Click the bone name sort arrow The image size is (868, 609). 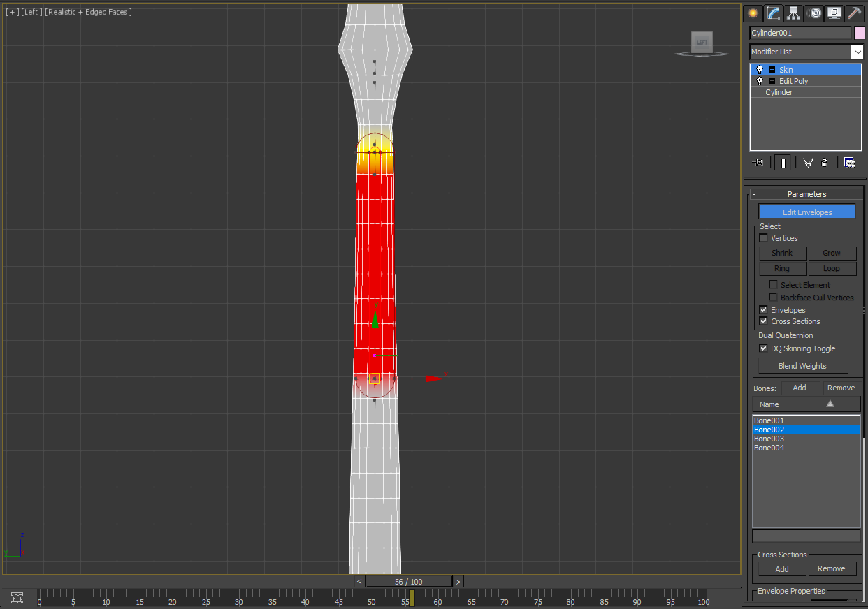click(830, 404)
